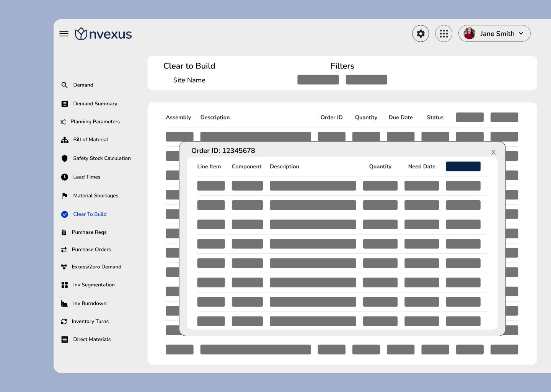Close the Order ID dialog with X
This screenshot has height=392, width=551.
[x=494, y=152]
